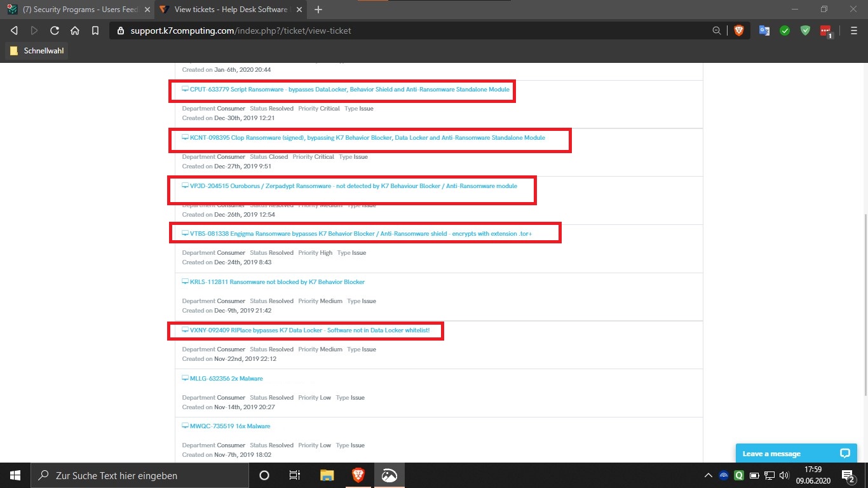Switch to the Security Programs - Users Feed tab
Image resolution: width=868 pixels, height=488 pixels.
77,10
